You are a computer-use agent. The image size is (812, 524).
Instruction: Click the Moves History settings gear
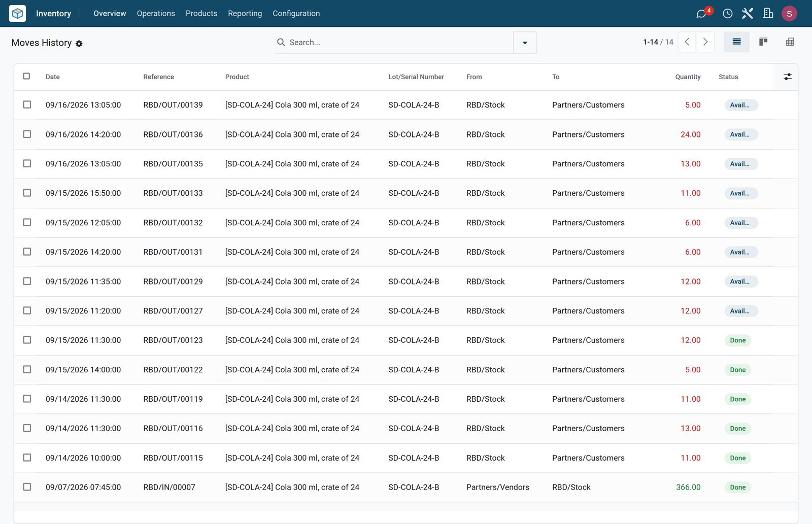tap(79, 44)
